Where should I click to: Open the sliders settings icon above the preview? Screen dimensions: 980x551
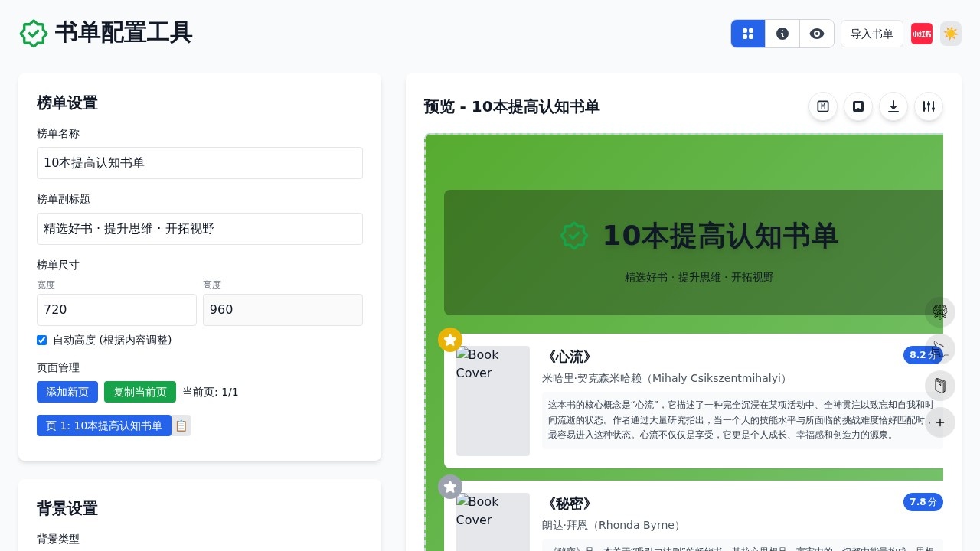929,107
